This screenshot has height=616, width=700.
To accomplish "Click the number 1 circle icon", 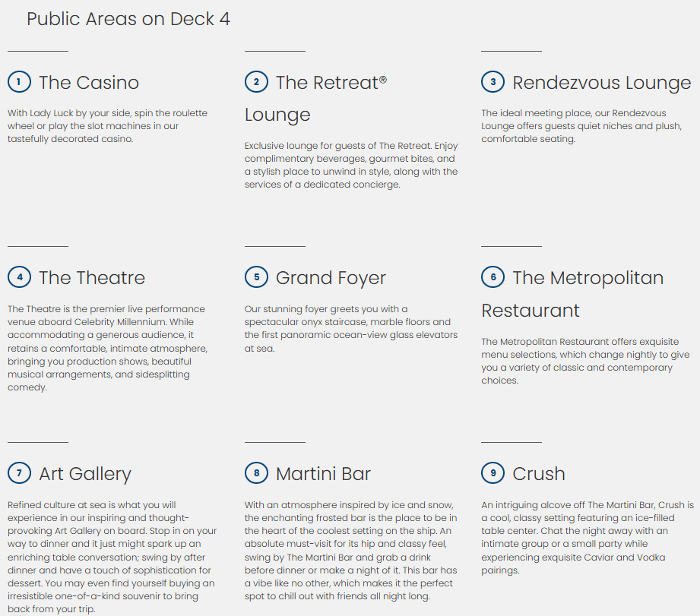I will (19, 82).
